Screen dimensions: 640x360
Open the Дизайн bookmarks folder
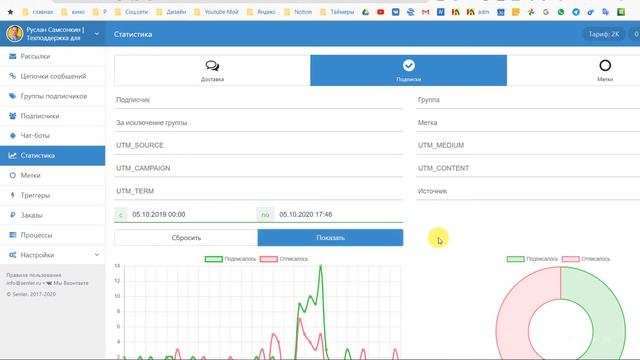(171, 12)
